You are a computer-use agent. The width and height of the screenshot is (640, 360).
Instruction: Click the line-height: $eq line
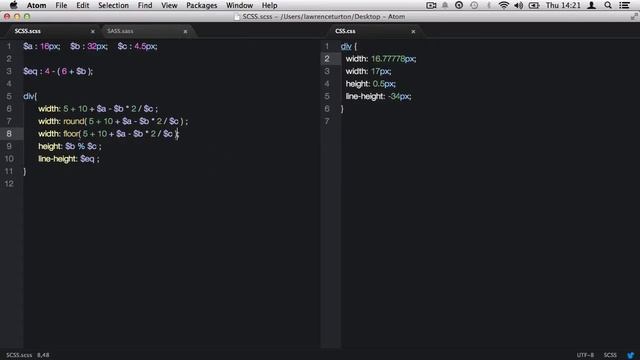coord(69,159)
